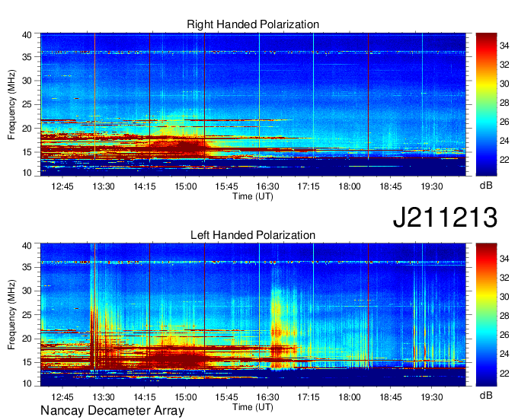The height and width of the screenshot is (420, 518).
Task: Click the "30" frequency tick on Right Handed plot
Action: click(x=27, y=81)
